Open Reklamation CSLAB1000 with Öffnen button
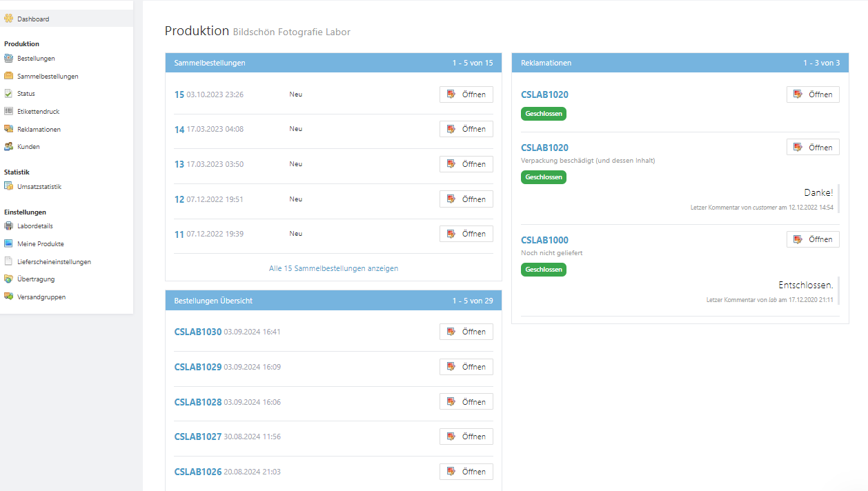 click(x=813, y=239)
